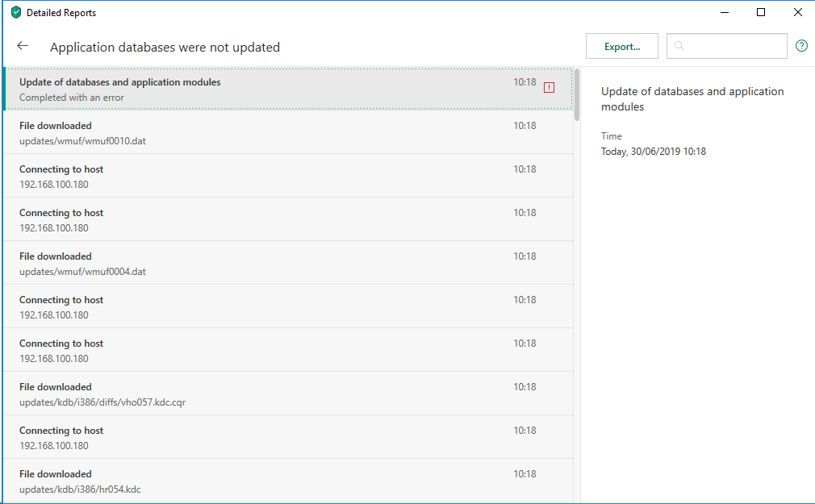Click the Kaspersky shield icon in title bar
The height and width of the screenshot is (504, 815).
[15, 13]
